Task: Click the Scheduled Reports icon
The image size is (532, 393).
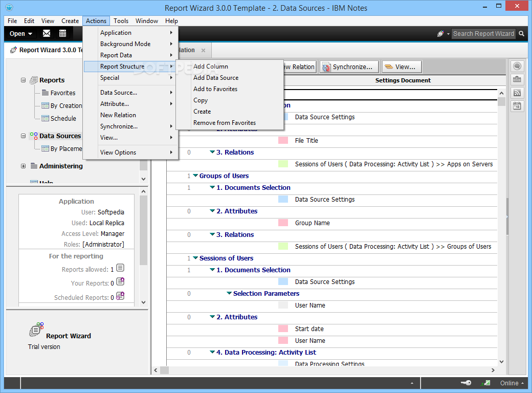Action: [x=120, y=296]
